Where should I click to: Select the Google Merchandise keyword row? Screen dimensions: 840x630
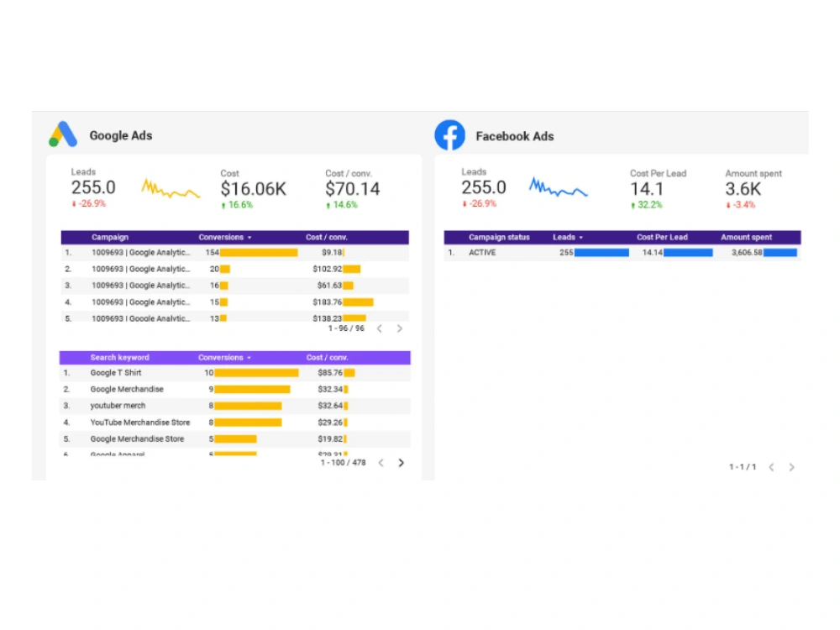(234, 390)
